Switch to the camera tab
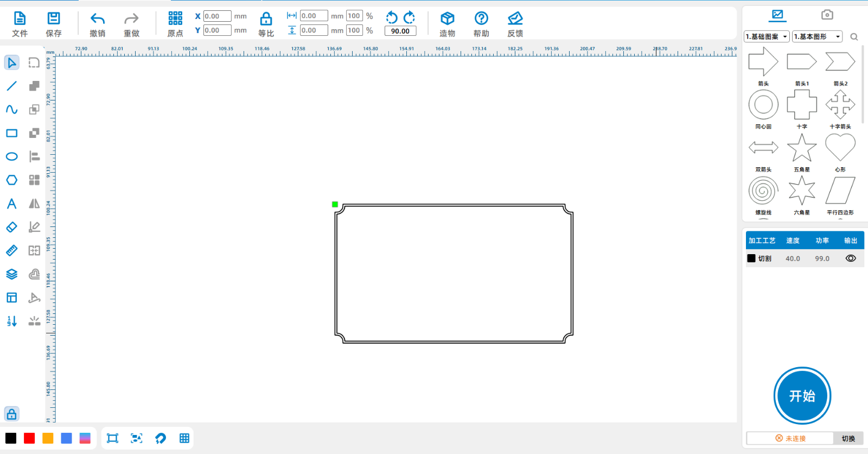This screenshot has width=868, height=454. click(827, 15)
